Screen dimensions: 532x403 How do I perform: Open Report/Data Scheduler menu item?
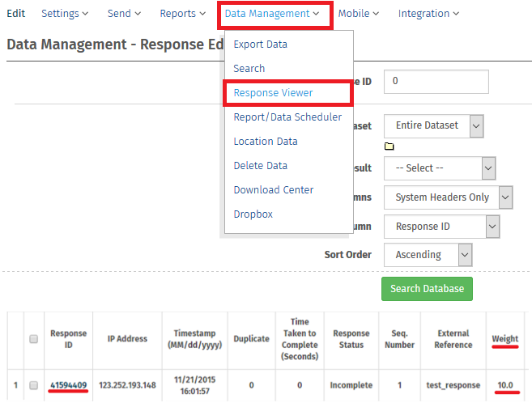[x=287, y=117]
